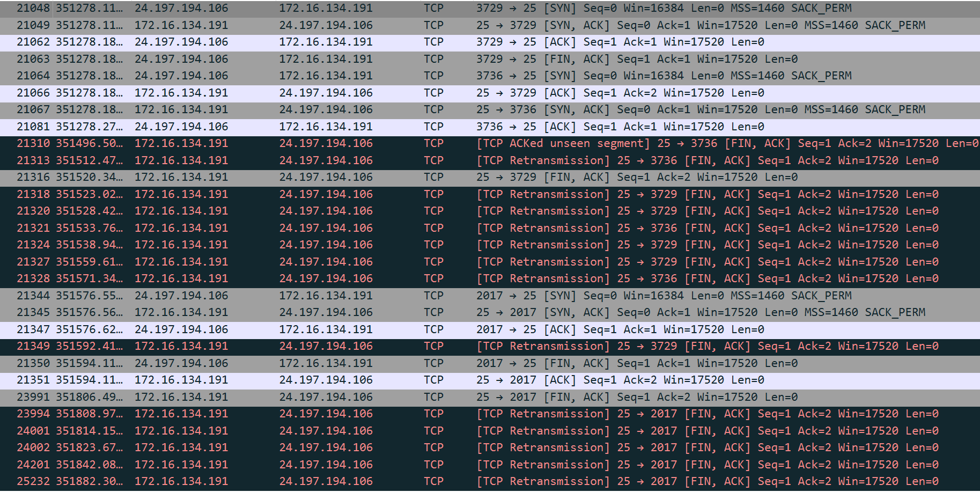Select packet 21067 row
Image resolution: width=980 pixels, height=492 pixels.
coord(490,109)
